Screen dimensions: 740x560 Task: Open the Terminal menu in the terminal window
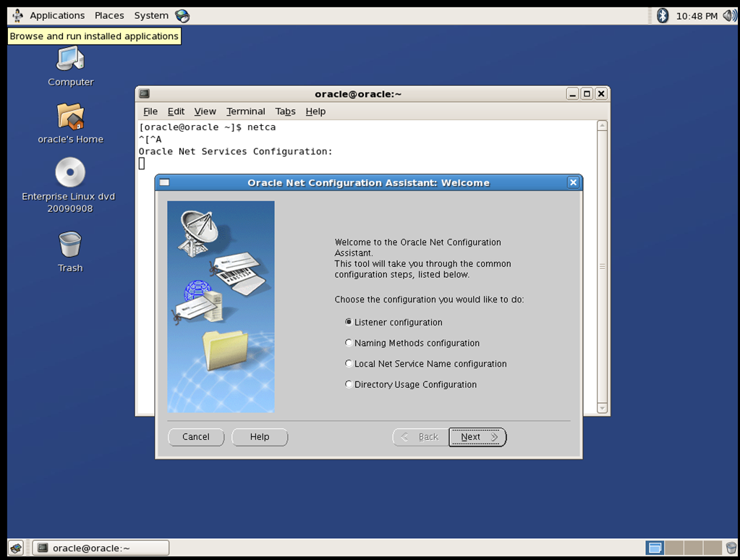point(245,111)
